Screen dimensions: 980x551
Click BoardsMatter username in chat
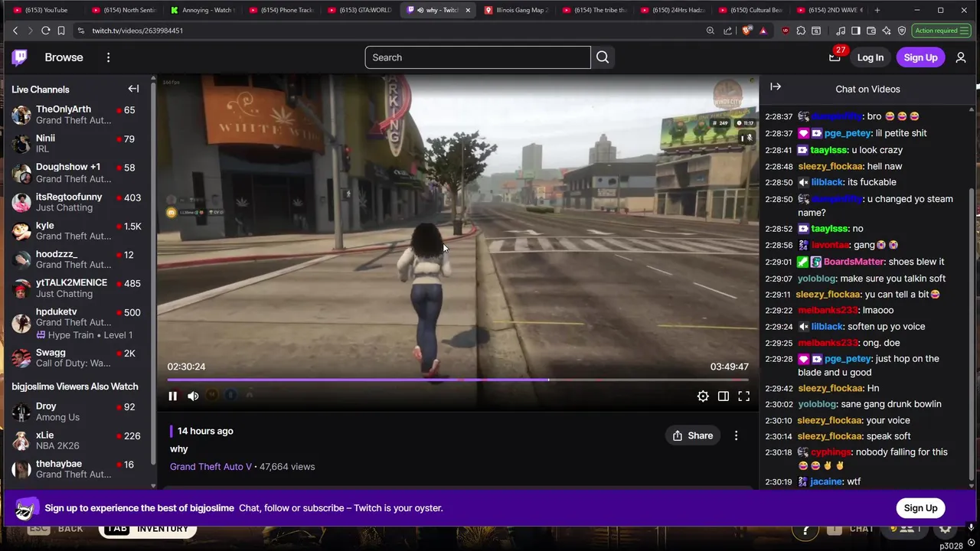854,262
